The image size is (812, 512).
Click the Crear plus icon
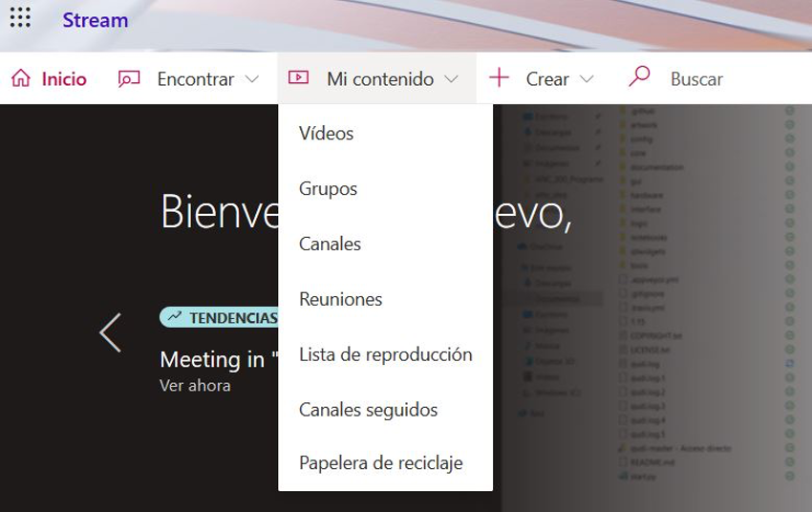click(x=500, y=77)
